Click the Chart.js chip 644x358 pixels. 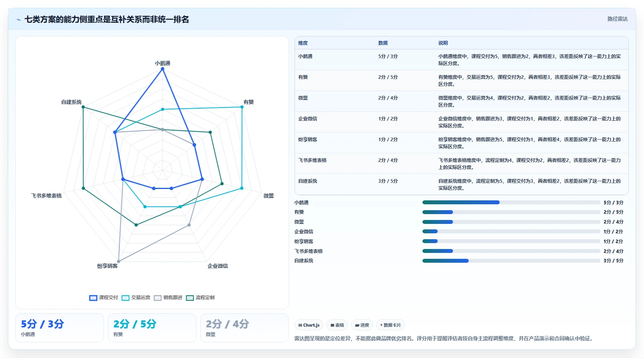click(309, 325)
